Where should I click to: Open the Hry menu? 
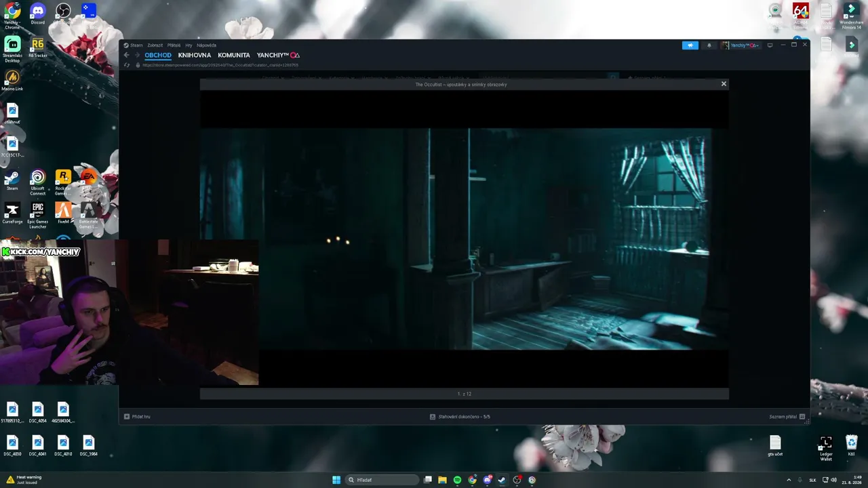click(x=189, y=45)
